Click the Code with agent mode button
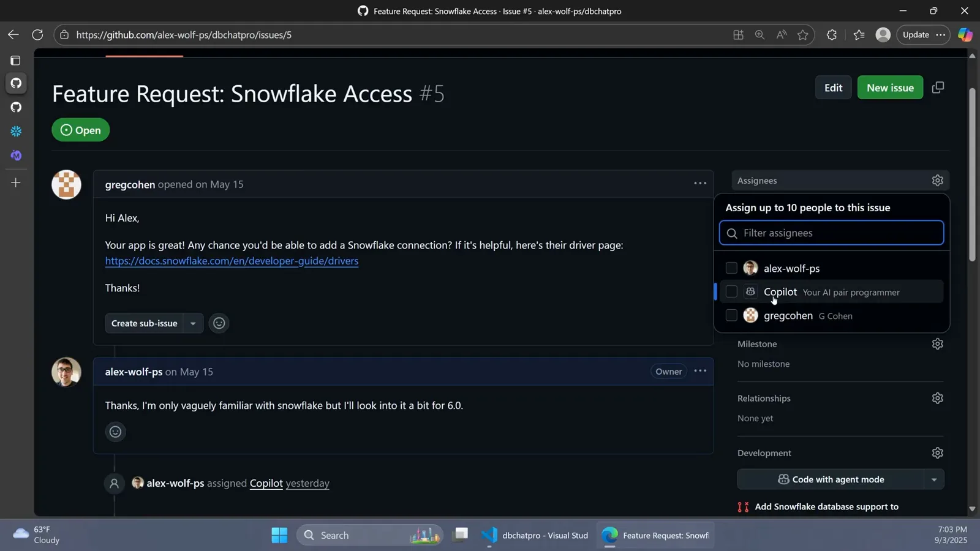Image resolution: width=980 pixels, height=551 pixels. (x=831, y=479)
